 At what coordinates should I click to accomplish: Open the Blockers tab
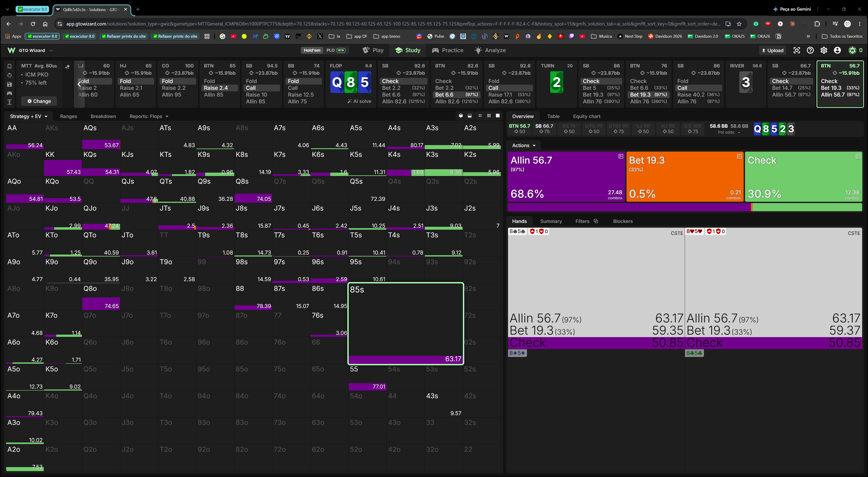(623, 221)
